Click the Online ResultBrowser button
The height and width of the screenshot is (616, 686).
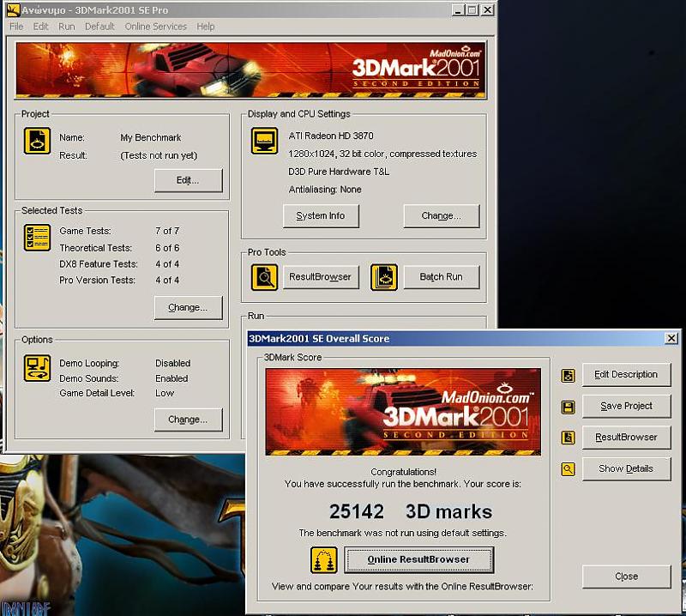[418, 559]
